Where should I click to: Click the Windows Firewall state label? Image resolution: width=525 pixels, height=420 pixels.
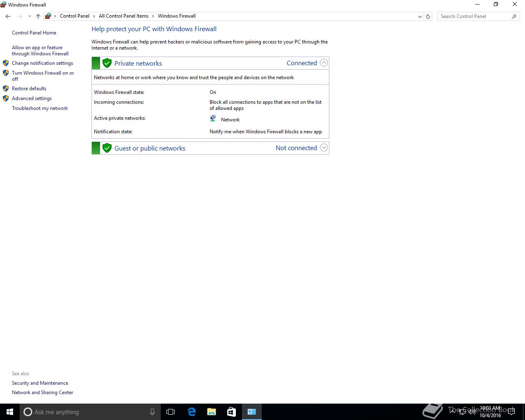click(x=119, y=92)
